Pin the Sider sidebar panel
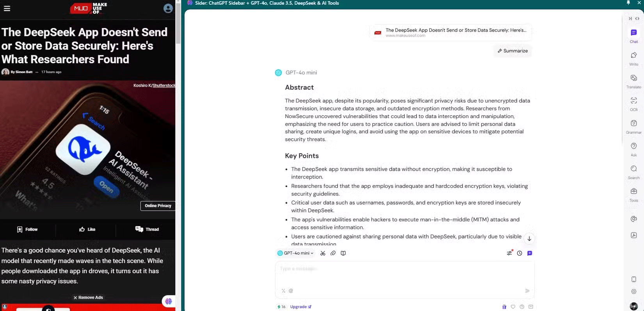The height and width of the screenshot is (311, 644). tap(628, 3)
